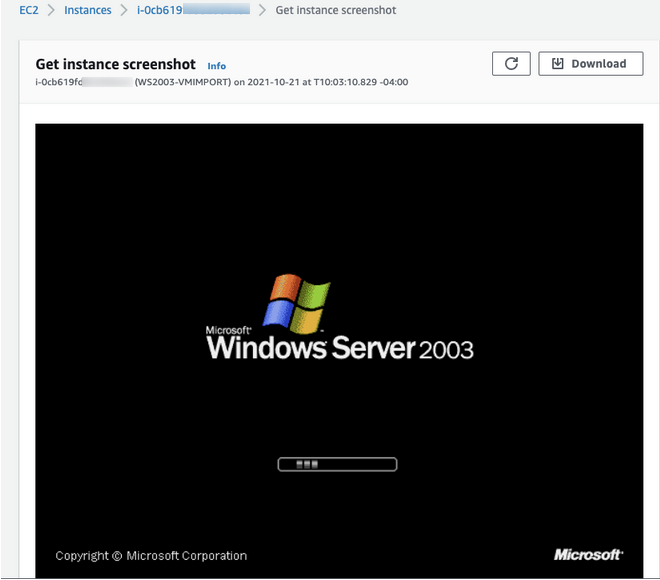
Task: Click the Windows flag logo
Action: click(297, 303)
